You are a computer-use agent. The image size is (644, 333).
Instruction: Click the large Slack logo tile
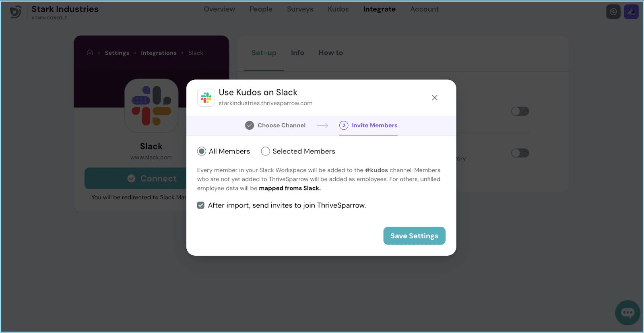pos(151,106)
